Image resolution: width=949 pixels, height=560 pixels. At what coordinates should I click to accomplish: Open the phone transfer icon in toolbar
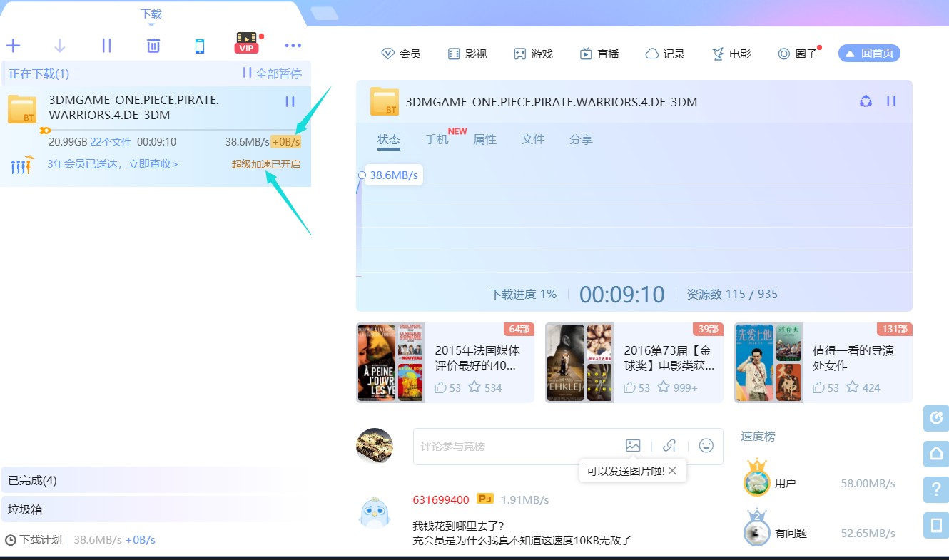(x=199, y=45)
